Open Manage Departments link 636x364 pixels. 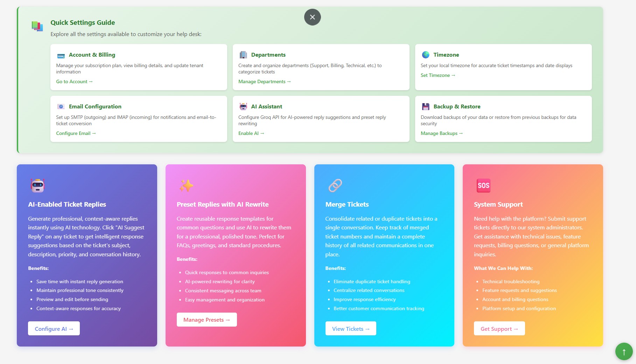coord(264,81)
